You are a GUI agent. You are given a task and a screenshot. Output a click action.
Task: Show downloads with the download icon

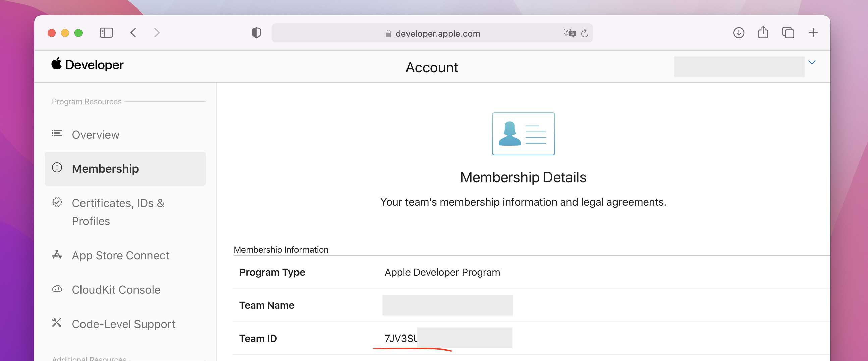pos(739,33)
